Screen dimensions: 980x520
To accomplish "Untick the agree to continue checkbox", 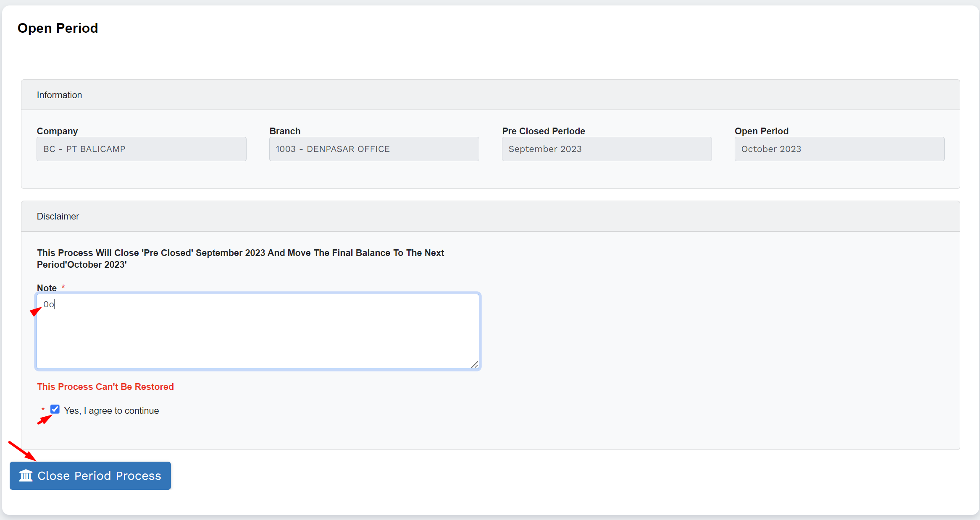I will tap(55, 409).
